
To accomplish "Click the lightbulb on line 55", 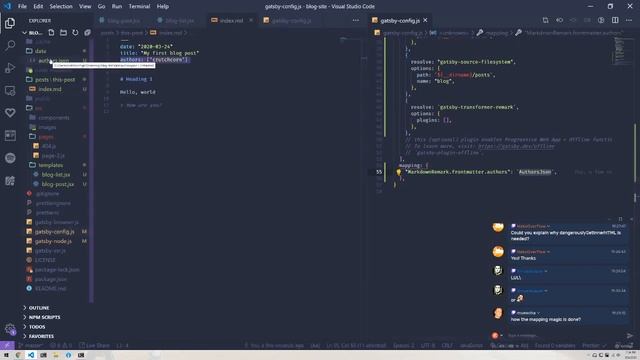I will click(398, 172).
